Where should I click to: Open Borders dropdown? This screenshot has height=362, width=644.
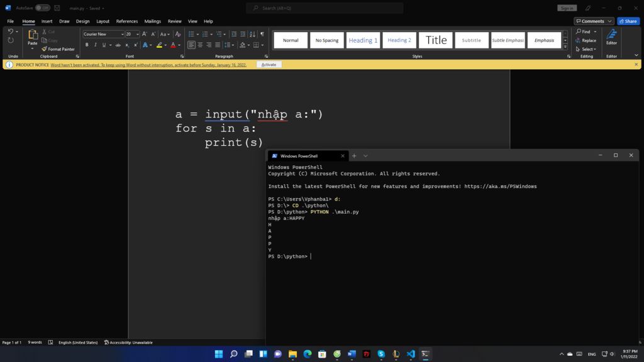point(262,45)
